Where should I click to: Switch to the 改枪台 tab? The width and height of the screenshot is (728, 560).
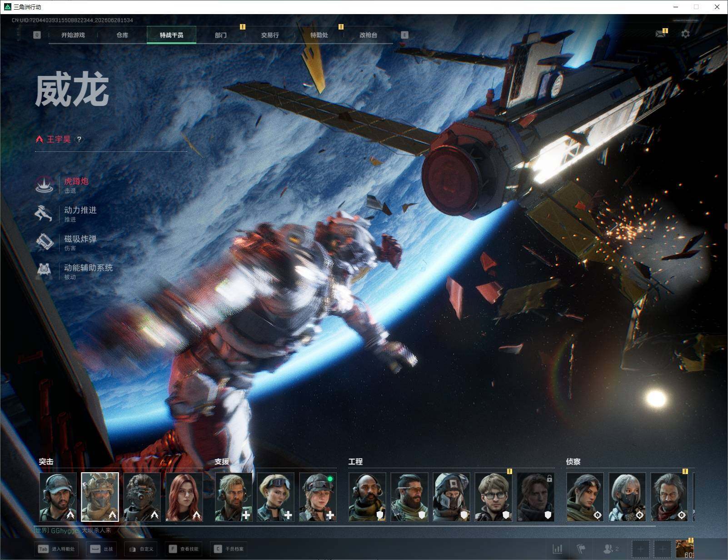coord(368,35)
